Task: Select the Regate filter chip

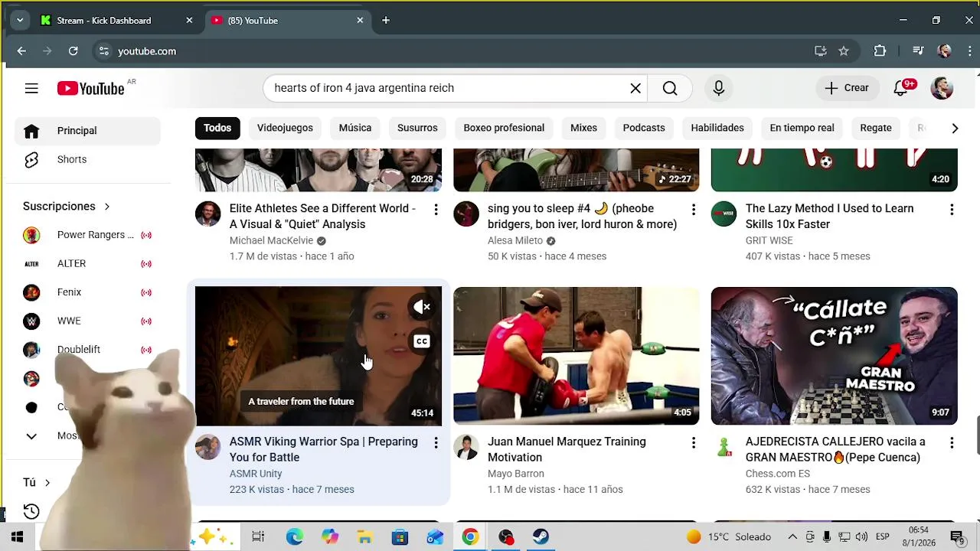Action: (876, 128)
